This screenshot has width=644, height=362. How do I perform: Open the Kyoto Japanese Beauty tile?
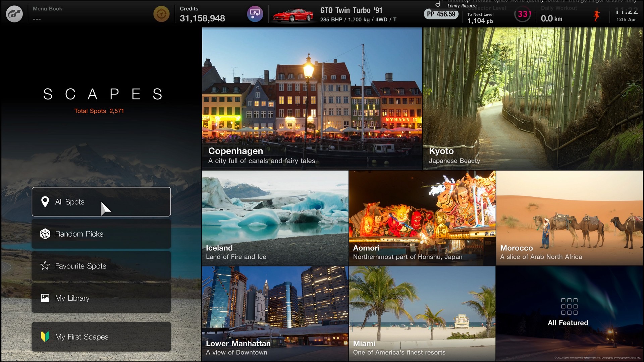533,98
